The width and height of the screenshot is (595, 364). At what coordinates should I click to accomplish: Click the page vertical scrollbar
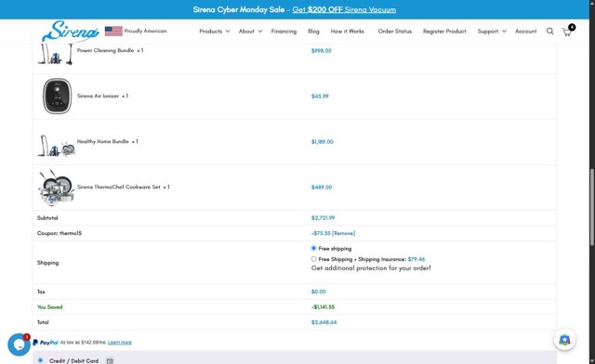click(591, 207)
